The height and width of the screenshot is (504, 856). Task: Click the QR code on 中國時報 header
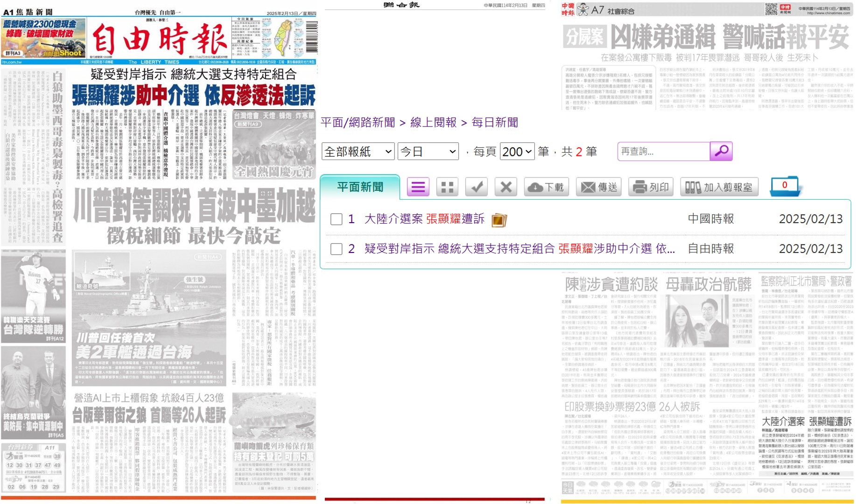click(x=772, y=8)
